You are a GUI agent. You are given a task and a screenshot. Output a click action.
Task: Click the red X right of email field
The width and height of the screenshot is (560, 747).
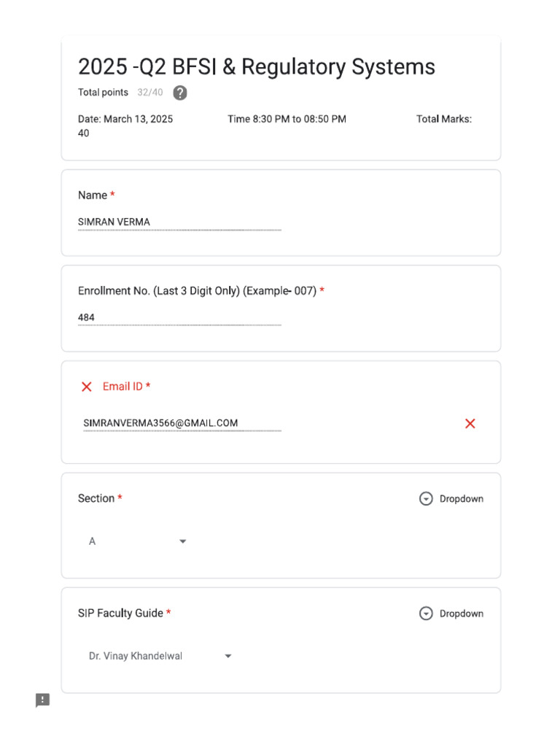point(470,424)
